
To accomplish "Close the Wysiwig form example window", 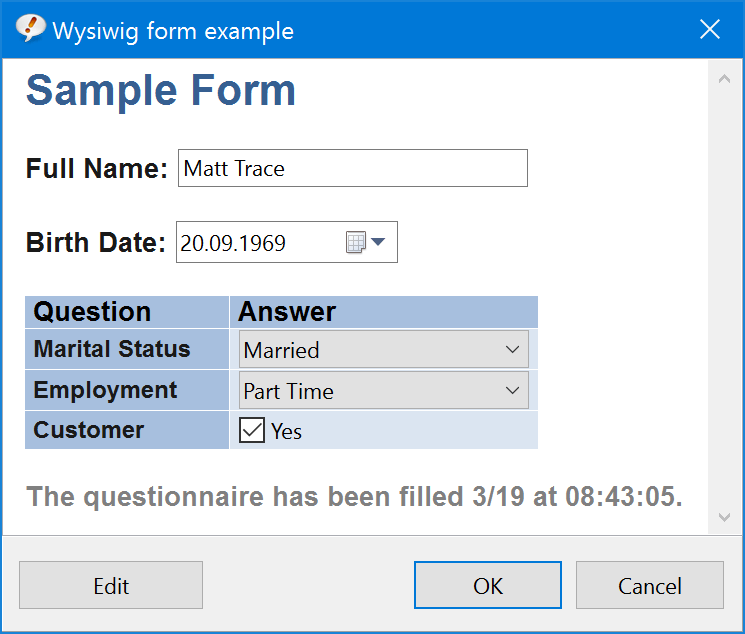I will pyautogui.click(x=710, y=29).
